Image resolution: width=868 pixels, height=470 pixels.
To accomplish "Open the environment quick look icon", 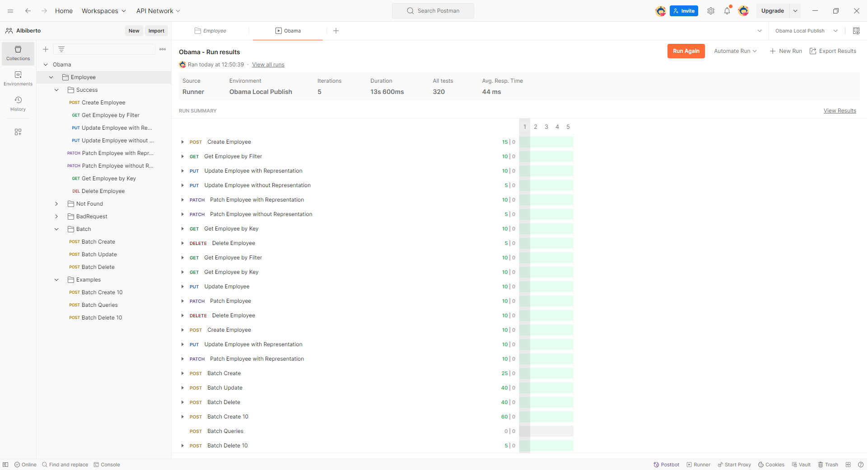I will pyautogui.click(x=856, y=31).
